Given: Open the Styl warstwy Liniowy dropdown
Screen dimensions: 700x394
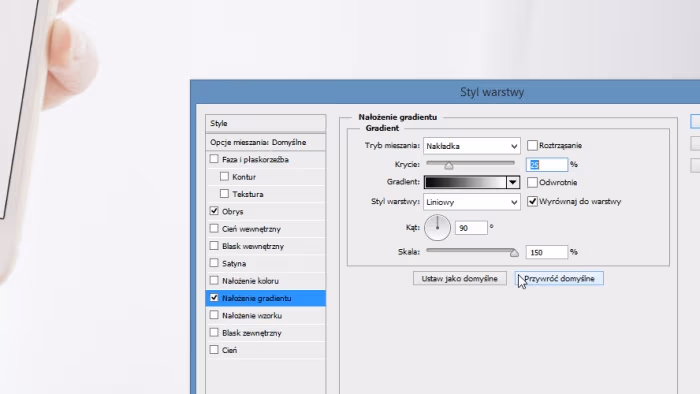Looking at the screenshot, I should click(471, 202).
